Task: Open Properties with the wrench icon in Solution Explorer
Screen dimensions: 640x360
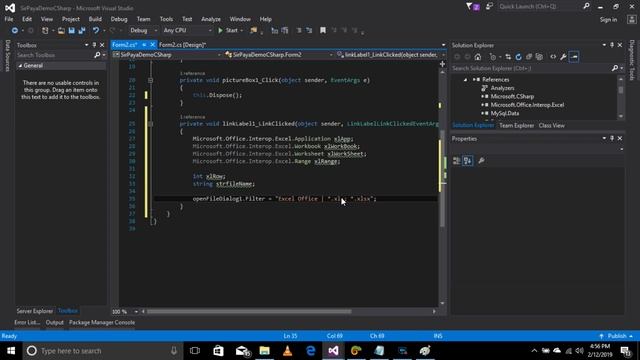Action: pyautogui.click(x=563, y=57)
